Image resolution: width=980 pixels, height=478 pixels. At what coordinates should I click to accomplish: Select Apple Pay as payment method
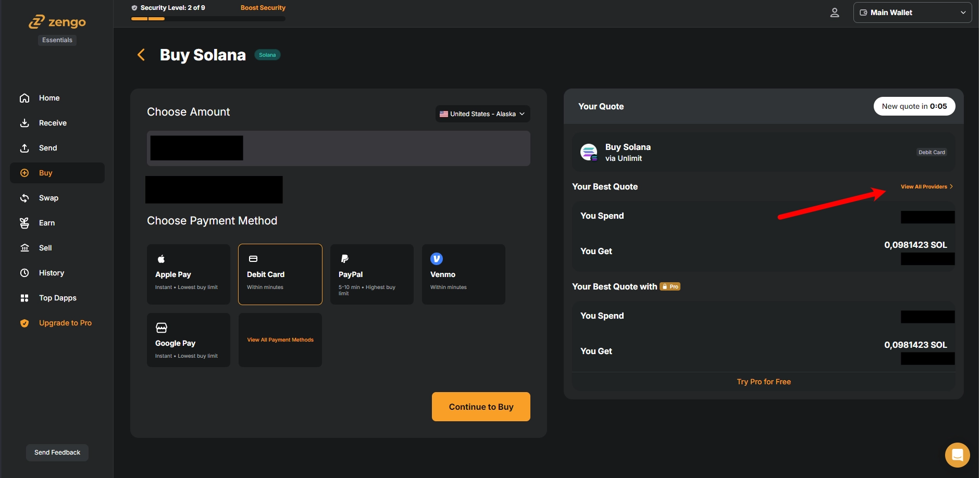point(188,274)
